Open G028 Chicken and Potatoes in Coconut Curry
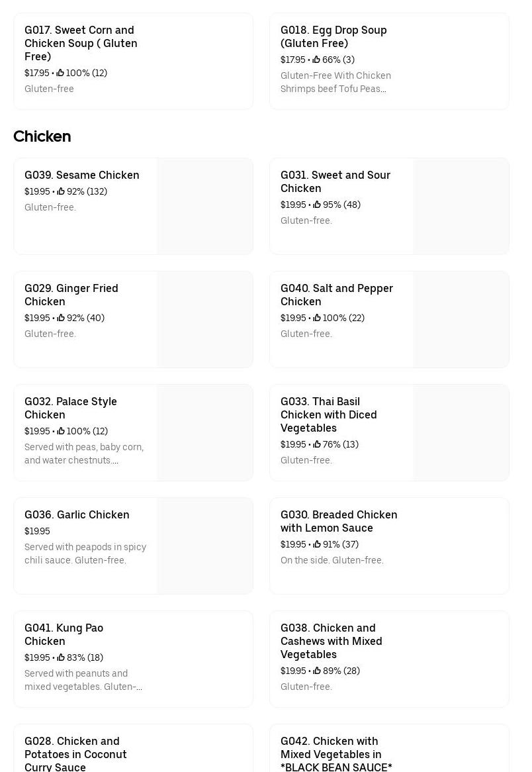This screenshot has height=772, width=532. pos(75,754)
